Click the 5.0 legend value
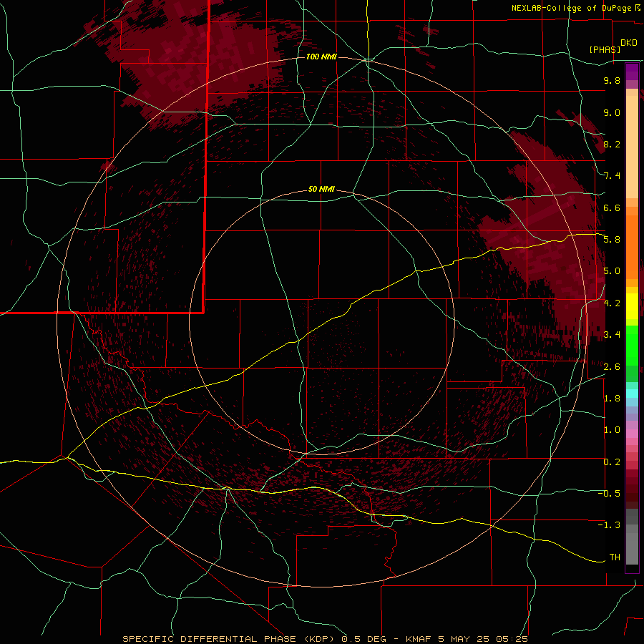This screenshot has height=644, width=644. (612, 271)
